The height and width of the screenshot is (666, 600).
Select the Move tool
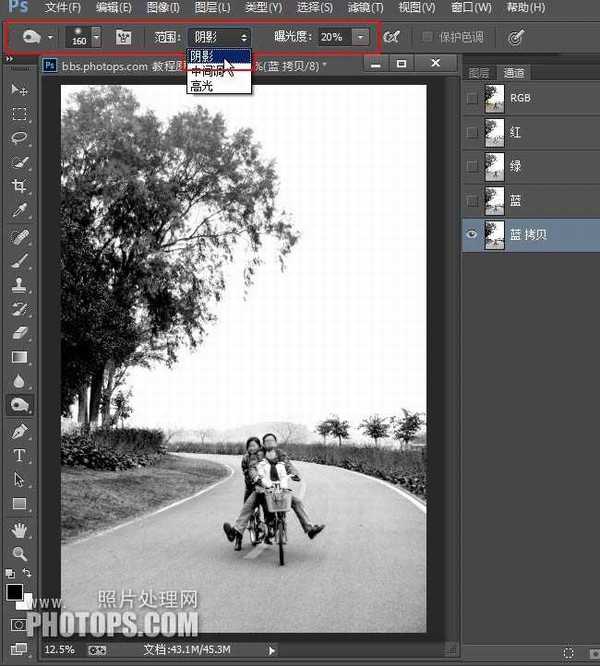pos(18,90)
